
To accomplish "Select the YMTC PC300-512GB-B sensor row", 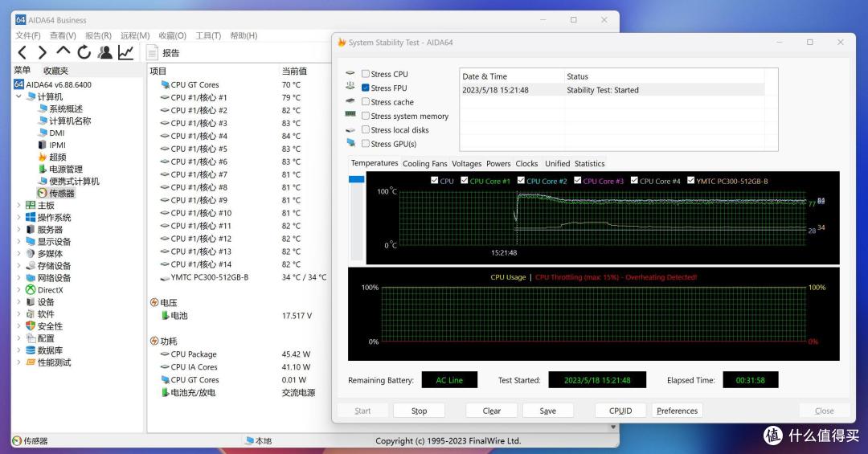I will 238,277.
